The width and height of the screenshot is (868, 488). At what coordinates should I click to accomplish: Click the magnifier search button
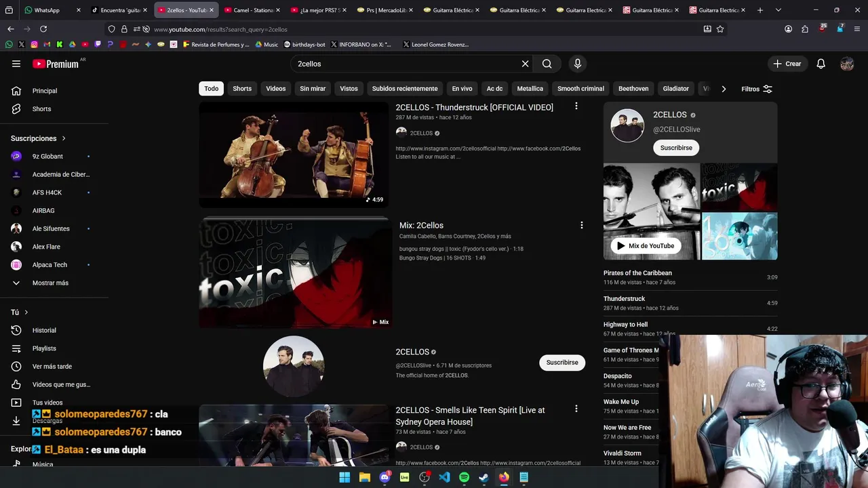tap(547, 64)
